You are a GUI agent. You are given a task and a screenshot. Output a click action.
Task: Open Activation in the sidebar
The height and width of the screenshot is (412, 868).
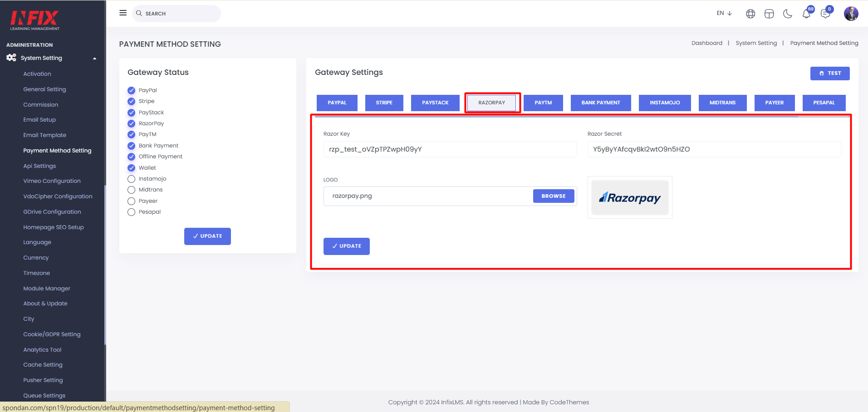click(37, 74)
